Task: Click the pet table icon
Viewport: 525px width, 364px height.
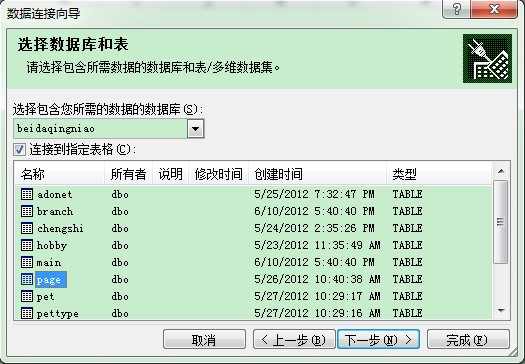Action: pos(27,296)
